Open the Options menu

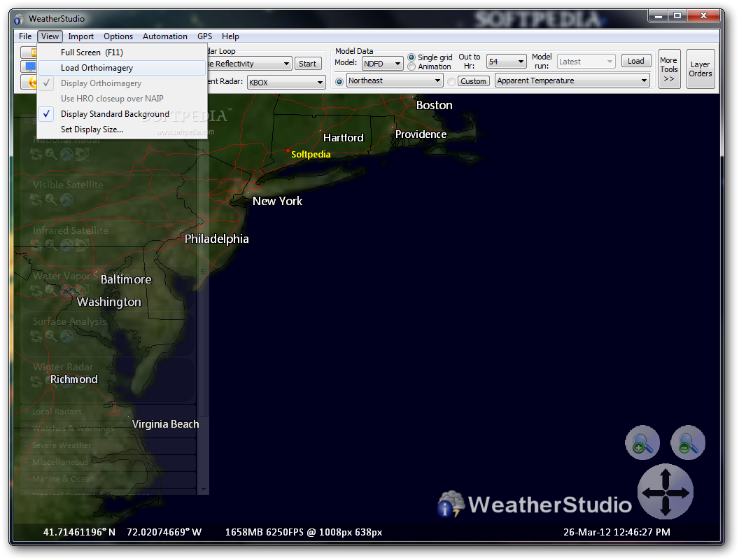118,36
